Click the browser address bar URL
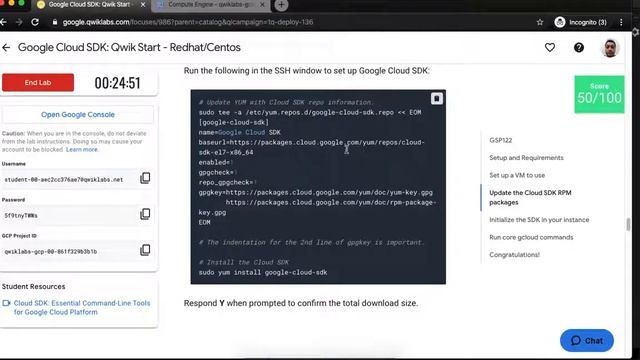640x360 pixels. pos(188,22)
